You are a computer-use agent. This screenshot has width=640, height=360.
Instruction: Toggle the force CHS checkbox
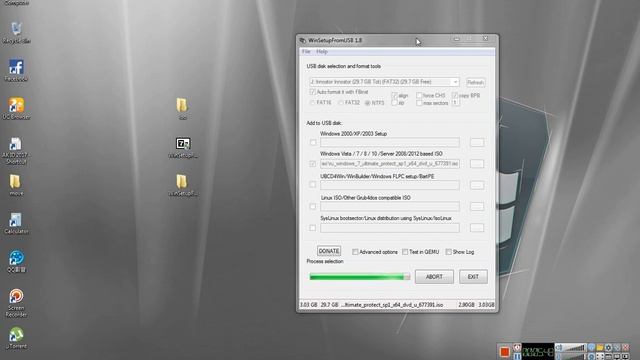(x=419, y=96)
